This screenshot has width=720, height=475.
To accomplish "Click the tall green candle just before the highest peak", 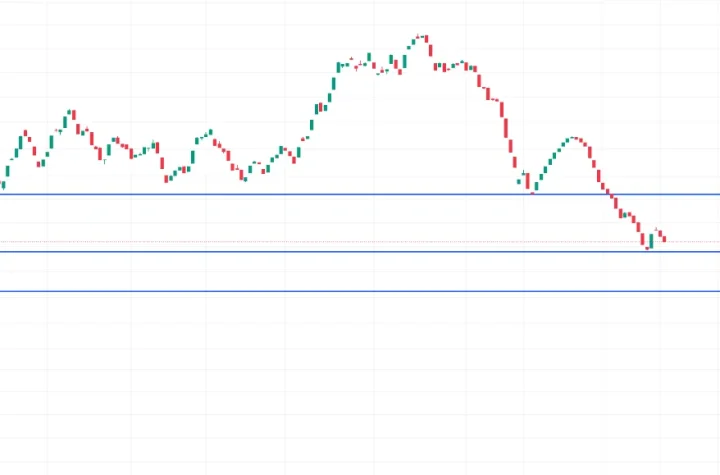I will coord(405,61).
